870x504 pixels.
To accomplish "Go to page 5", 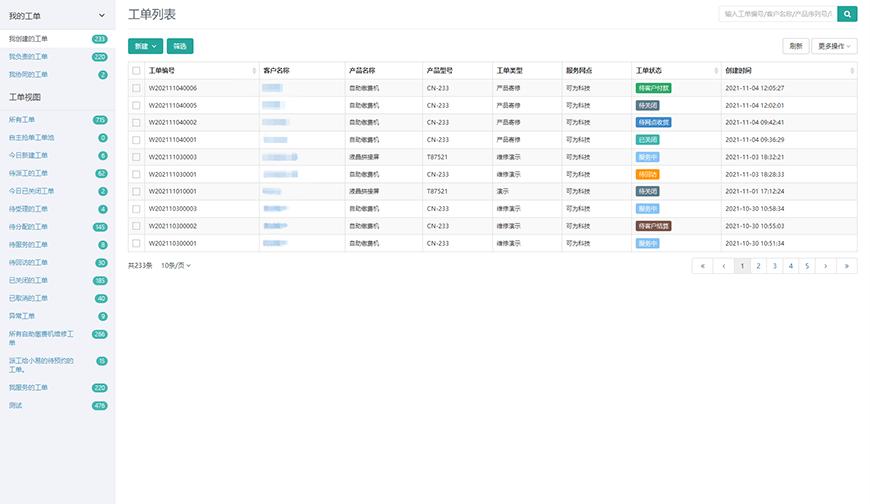I will (807, 266).
